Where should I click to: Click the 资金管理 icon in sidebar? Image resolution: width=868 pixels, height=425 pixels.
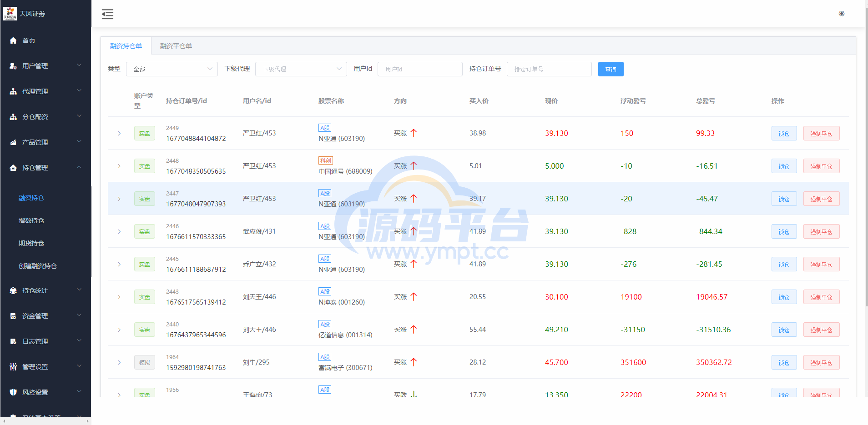click(x=13, y=316)
